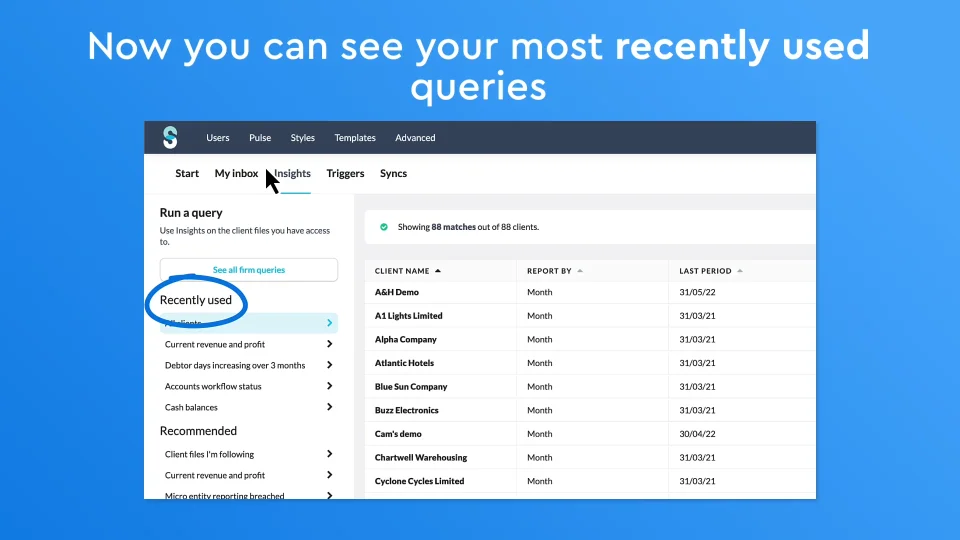Open chevron for Client files I'm following
Screen dimensions: 960x540
[329, 454]
